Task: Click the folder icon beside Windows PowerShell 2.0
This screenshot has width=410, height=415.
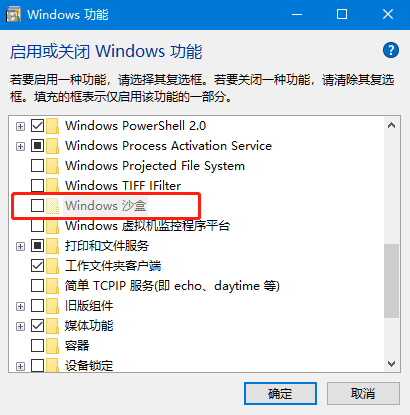Action: 52,126
